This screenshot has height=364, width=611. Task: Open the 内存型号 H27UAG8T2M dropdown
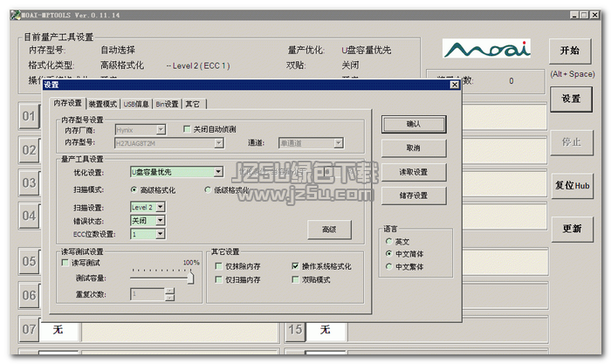219,143
